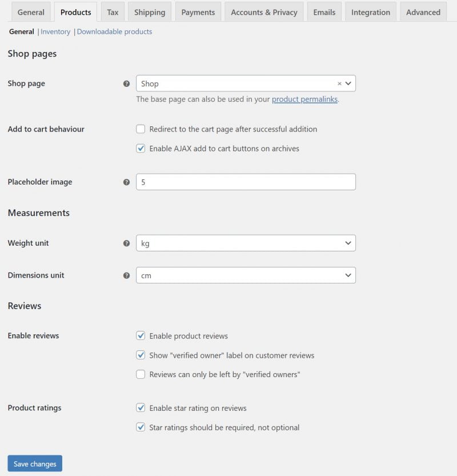Disable AJAX add to cart buttons on archives
This screenshot has height=476, width=457.
coord(141,149)
